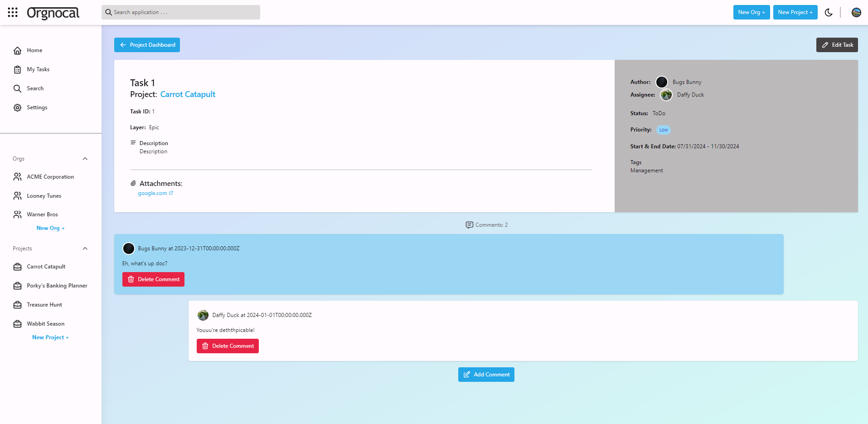The height and width of the screenshot is (424, 868).
Task: Click the 'Eh, what's up doc?' comment text
Action: [x=145, y=263]
